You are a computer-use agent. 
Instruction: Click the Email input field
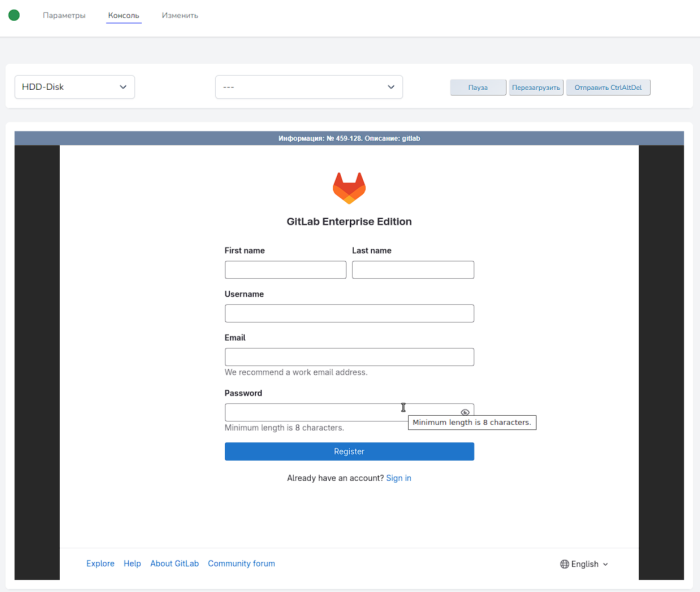coord(349,357)
